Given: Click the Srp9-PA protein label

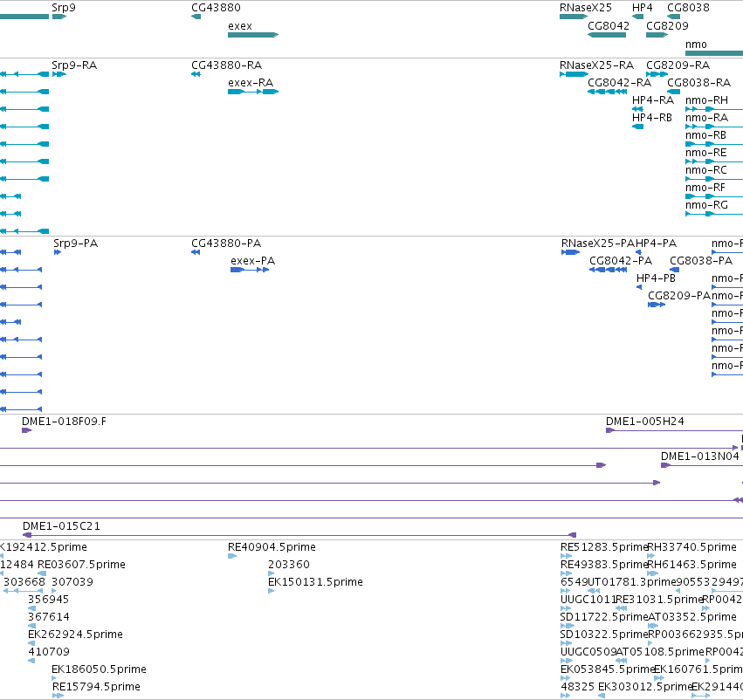Looking at the screenshot, I should pos(75,243).
